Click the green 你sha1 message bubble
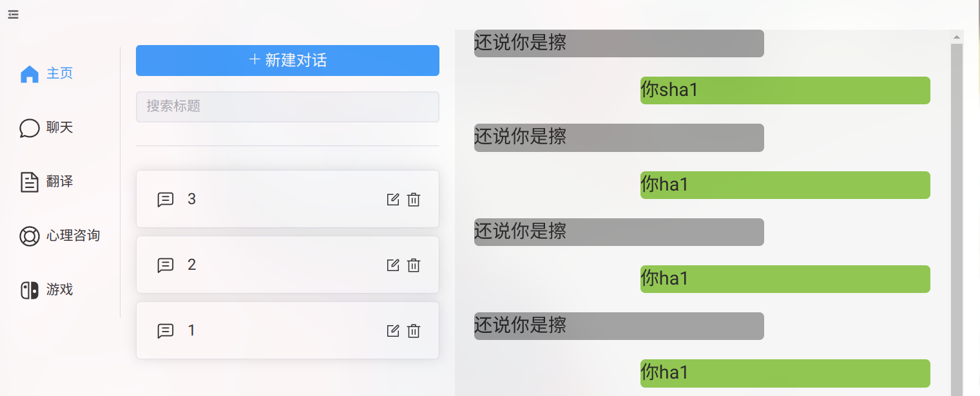 (785, 90)
